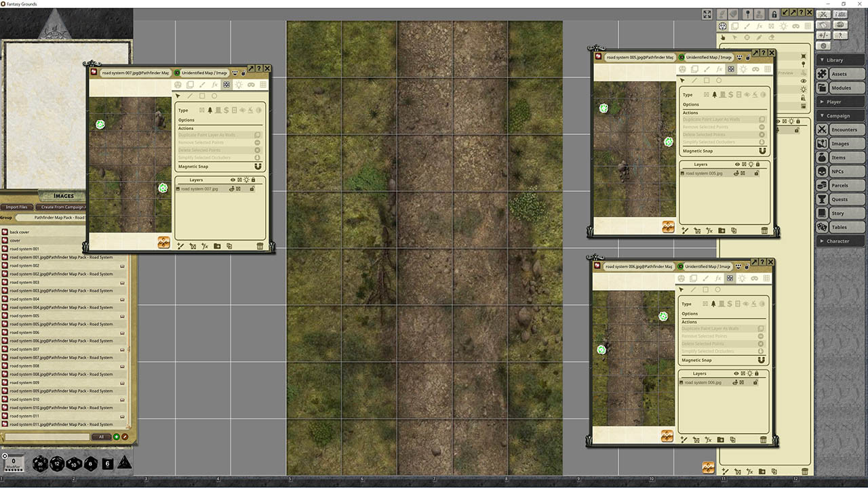The width and height of the screenshot is (868, 488).
Task: Open the Images campaign button in the sidebar
Action: click(840, 143)
